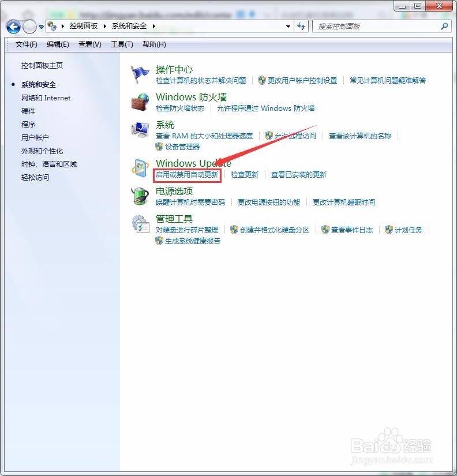Expand arrow after 控制面板 breadcrumb
The image size is (457, 476).
[x=105, y=27]
